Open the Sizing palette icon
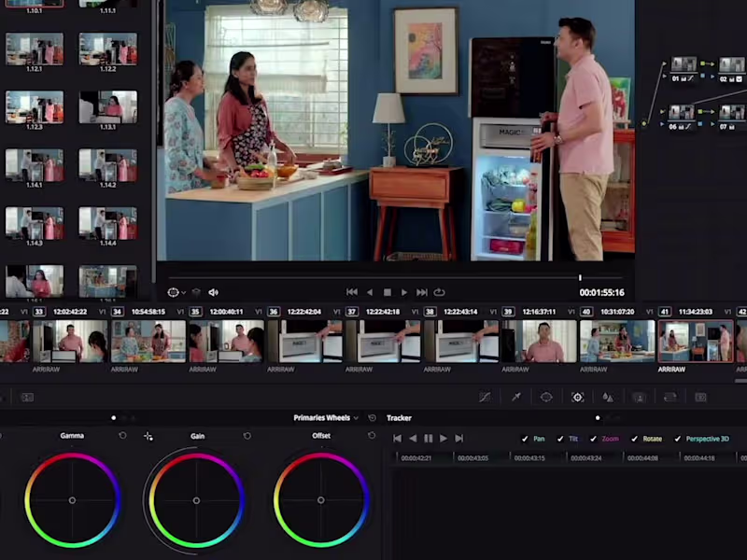747x560 pixels. (x=669, y=397)
